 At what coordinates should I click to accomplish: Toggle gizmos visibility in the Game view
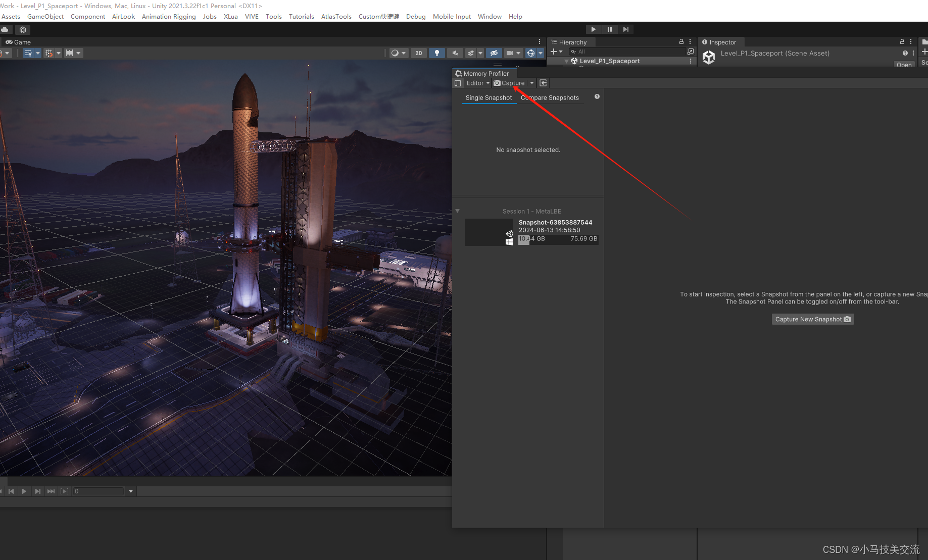494,53
